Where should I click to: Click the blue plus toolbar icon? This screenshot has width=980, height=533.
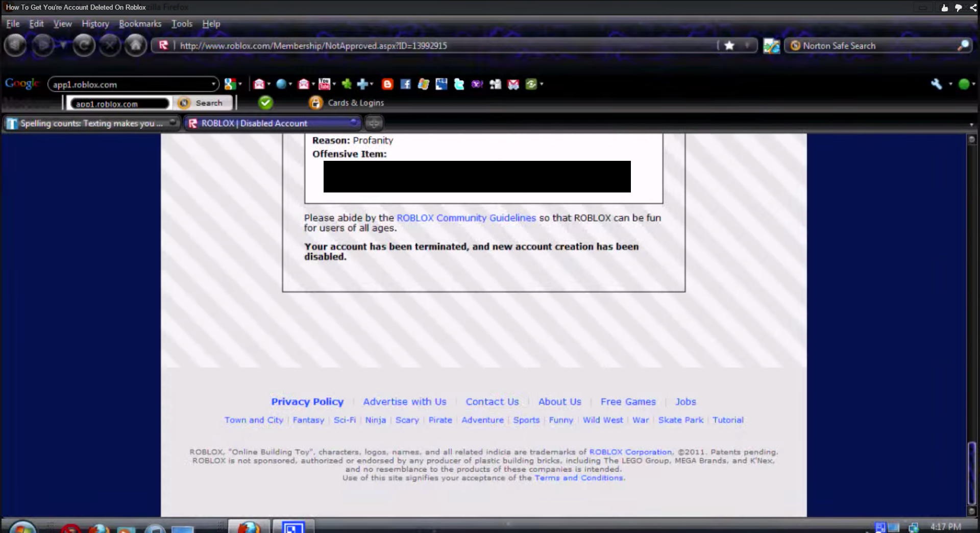(x=362, y=84)
